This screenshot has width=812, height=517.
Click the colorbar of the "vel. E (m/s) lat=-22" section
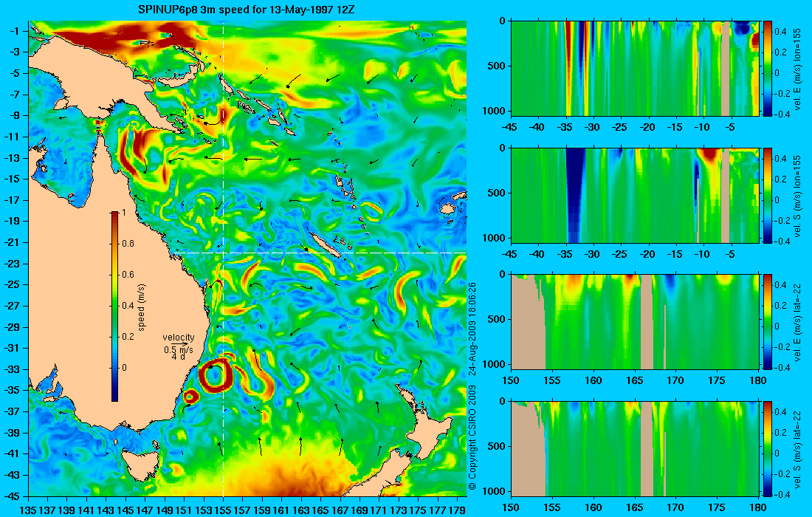point(768,322)
